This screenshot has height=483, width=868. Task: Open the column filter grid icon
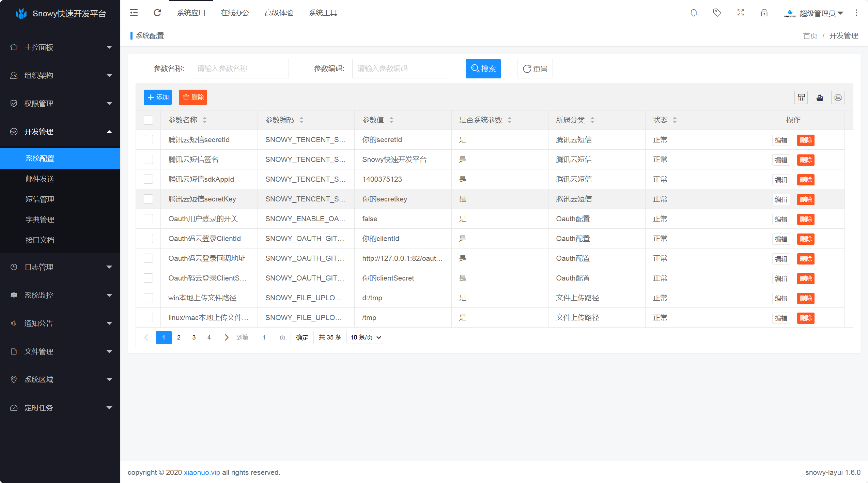coord(801,97)
